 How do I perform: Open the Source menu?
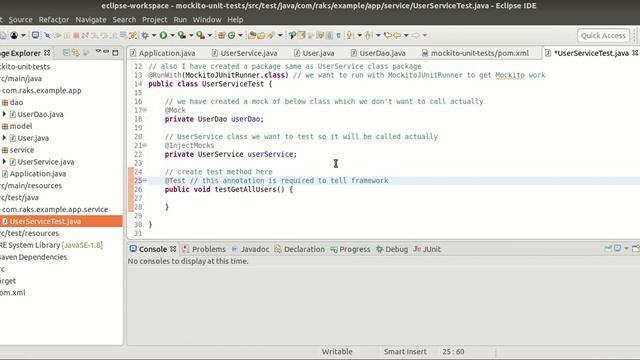coord(20,20)
